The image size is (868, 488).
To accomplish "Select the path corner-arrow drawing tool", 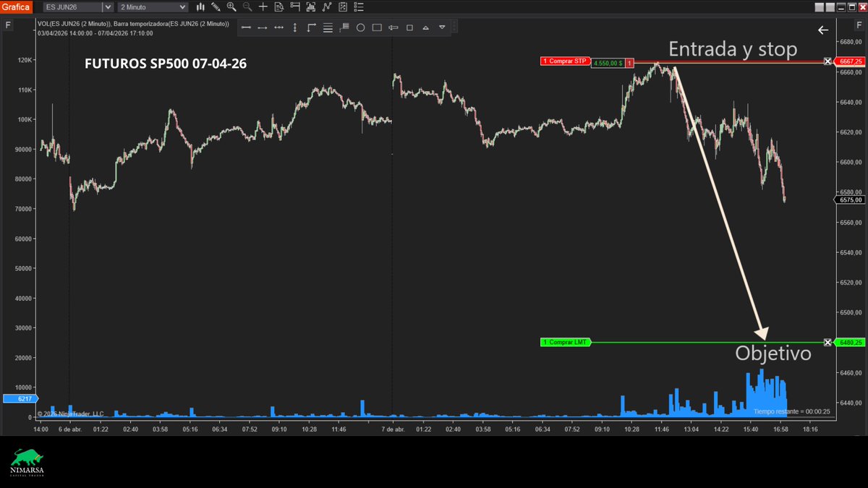I will (x=311, y=27).
